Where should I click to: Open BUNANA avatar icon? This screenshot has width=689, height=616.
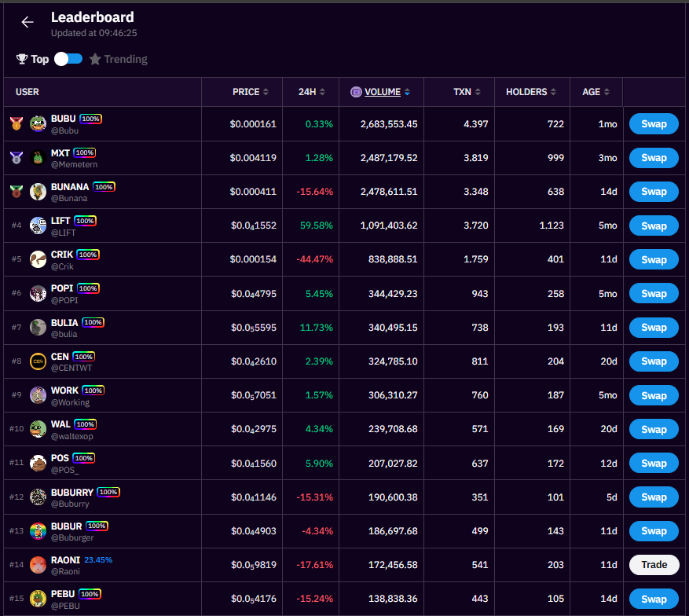38,192
